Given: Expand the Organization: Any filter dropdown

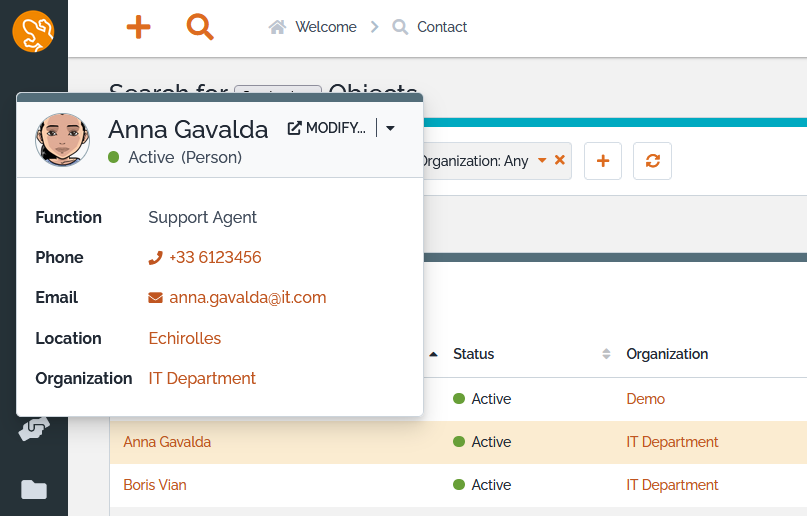Looking at the screenshot, I should 541,160.
